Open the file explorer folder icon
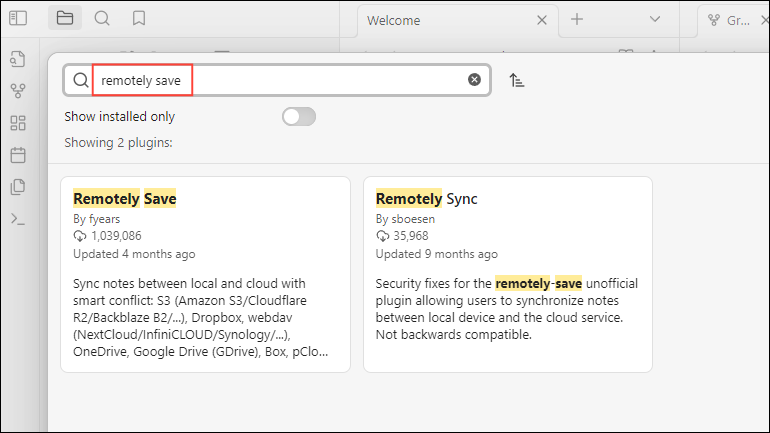 click(65, 19)
